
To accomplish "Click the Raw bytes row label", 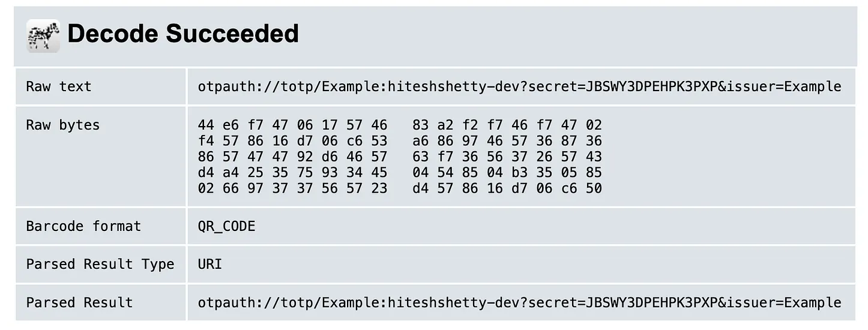I will pos(62,125).
